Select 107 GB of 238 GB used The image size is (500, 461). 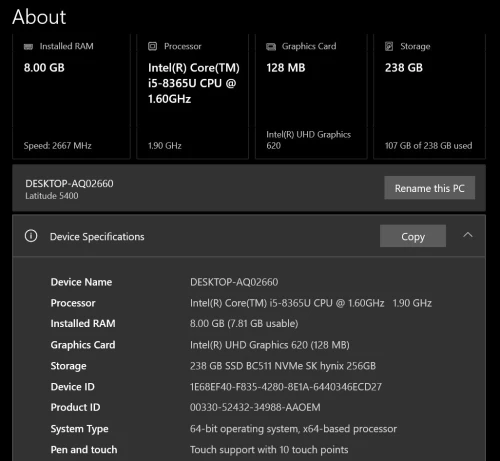(x=428, y=146)
